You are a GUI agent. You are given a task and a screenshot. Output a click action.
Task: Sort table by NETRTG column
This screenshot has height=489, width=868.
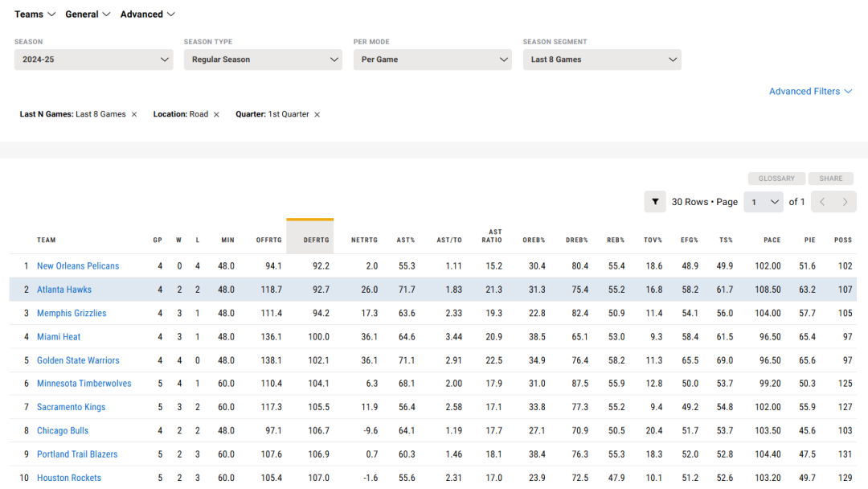pyautogui.click(x=364, y=240)
